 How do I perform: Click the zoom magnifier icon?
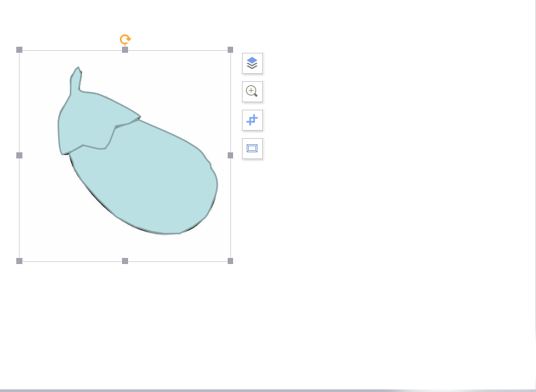click(252, 91)
